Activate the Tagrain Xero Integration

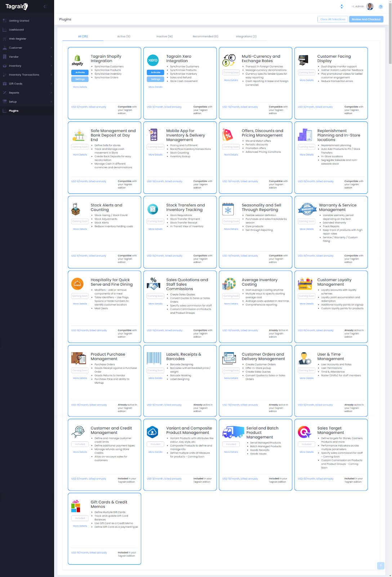156,72
